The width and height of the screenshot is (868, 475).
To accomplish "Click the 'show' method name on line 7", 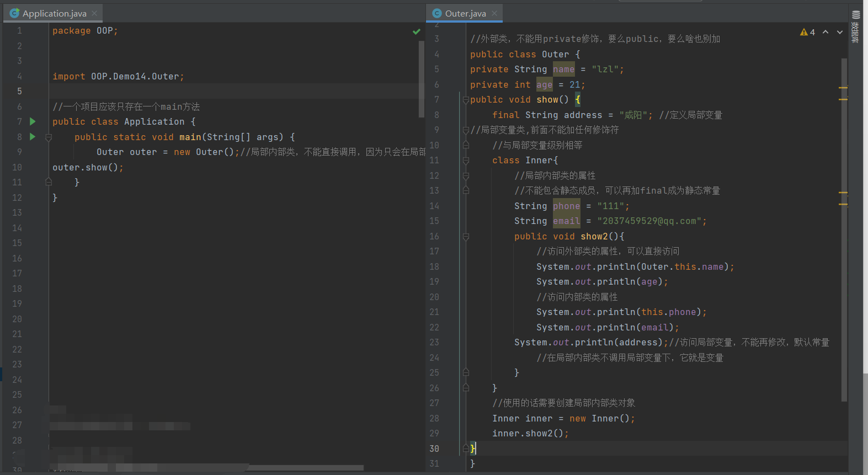I will tap(547, 99).
